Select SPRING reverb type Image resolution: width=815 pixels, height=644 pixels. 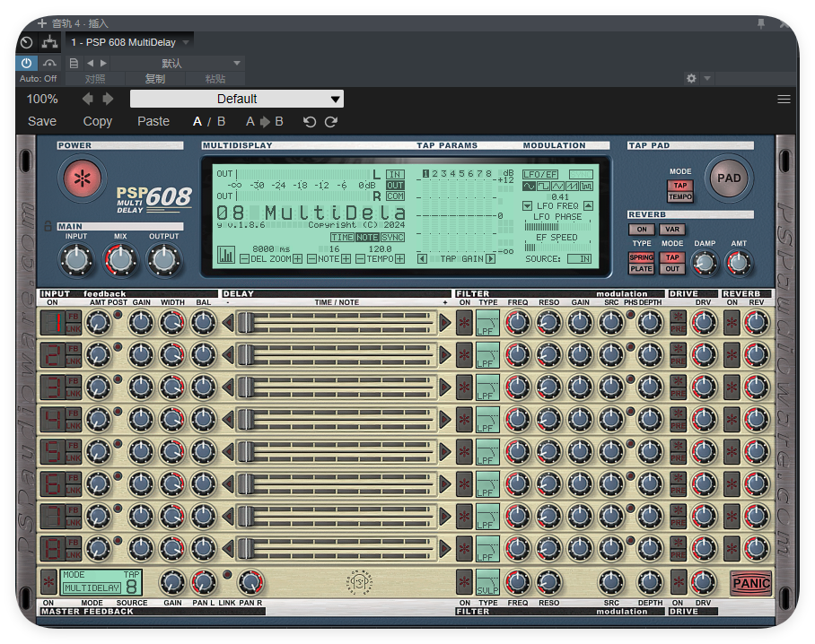[641, 257]
